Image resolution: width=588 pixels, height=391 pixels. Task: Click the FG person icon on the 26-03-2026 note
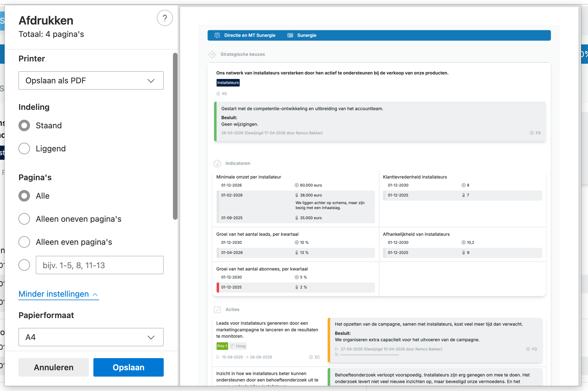click(x=532, y=133)
